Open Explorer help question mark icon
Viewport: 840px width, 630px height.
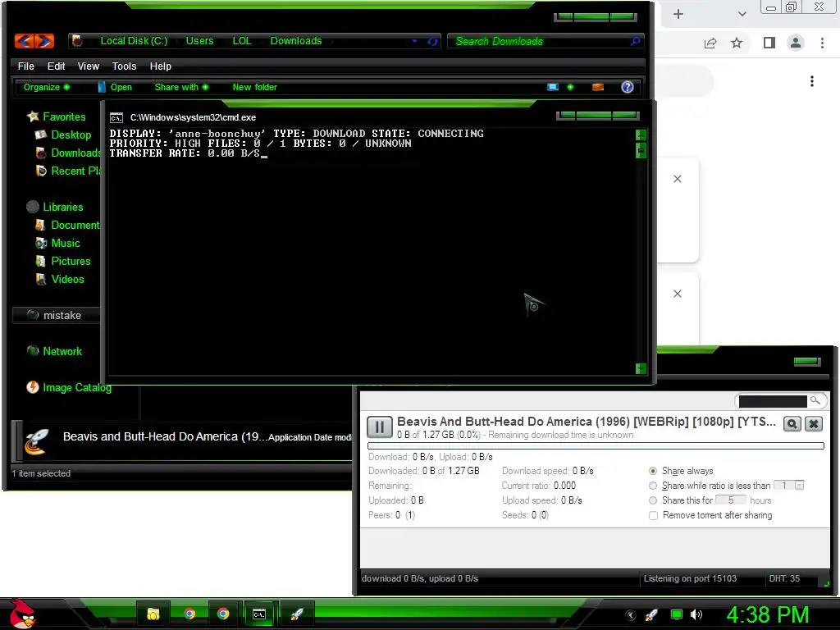click(628, 87)
